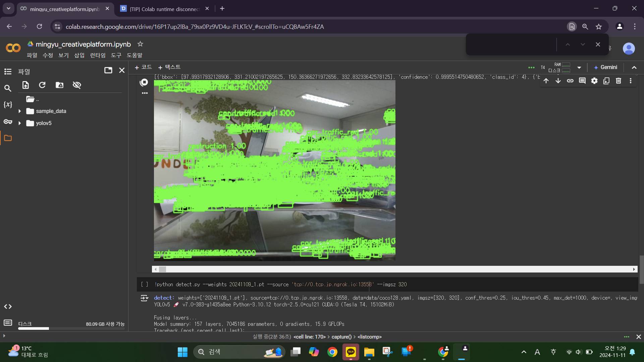The image size is (644, 362).
Task: Open cell editor settings gear
Action: tap(594, 81)
